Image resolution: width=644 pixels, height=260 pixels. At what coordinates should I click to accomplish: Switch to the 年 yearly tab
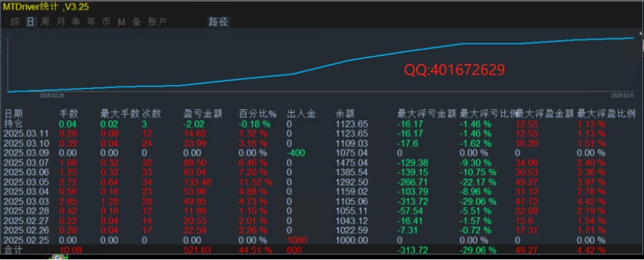click(x=91, y=22)
